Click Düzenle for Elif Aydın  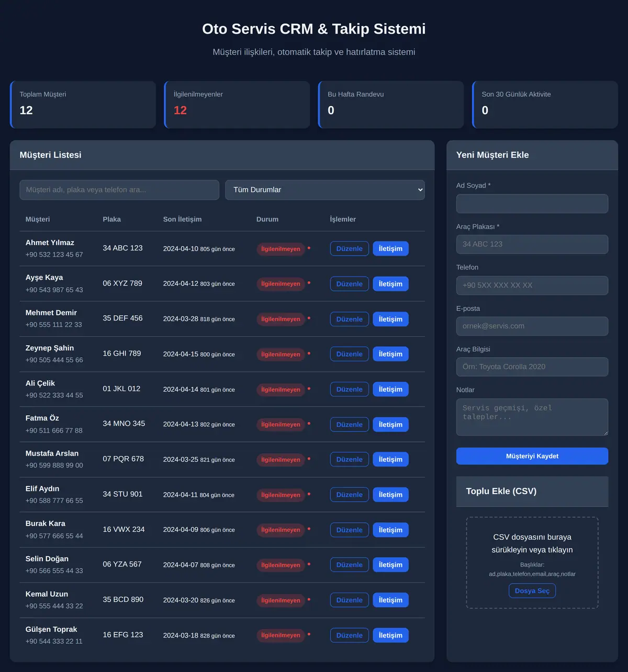350,495
